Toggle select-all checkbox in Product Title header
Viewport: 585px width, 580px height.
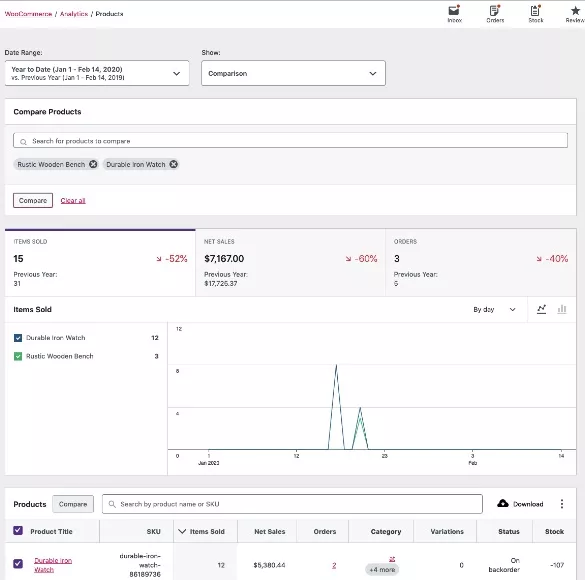pos(18,530)
